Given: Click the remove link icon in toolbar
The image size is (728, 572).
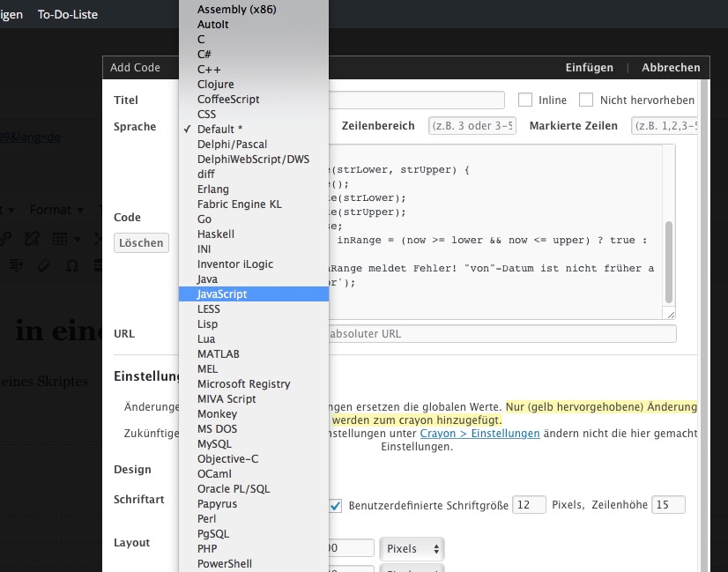Looking at the screenshot, I should 32,239.
